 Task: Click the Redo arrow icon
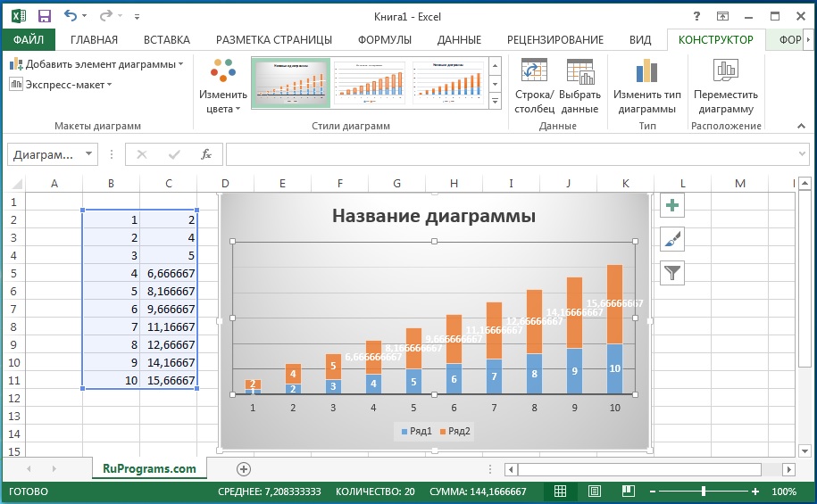[x=105, y=16]
